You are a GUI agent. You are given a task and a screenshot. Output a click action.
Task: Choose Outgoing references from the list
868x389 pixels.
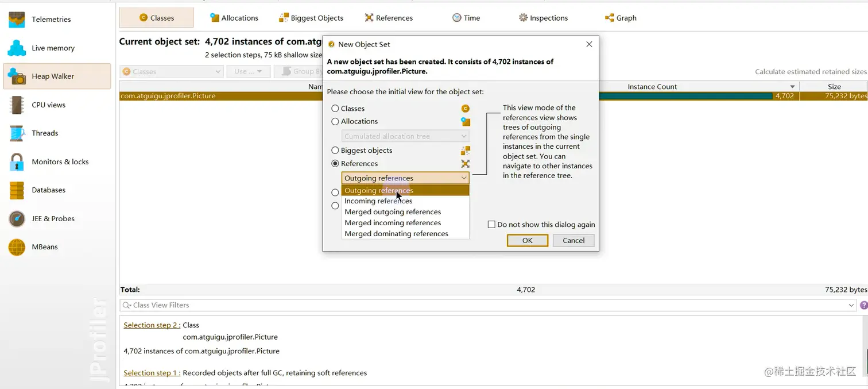[405, 191]
